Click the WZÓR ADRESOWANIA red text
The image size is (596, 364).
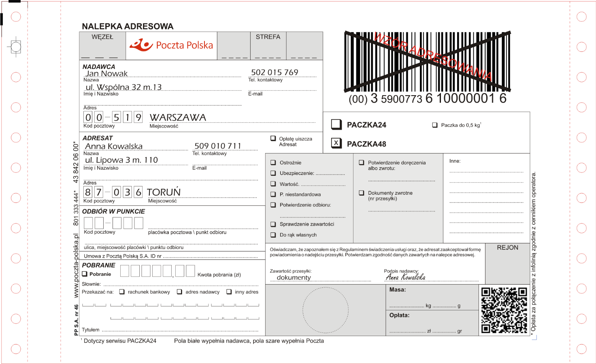[x=433, y=56]
